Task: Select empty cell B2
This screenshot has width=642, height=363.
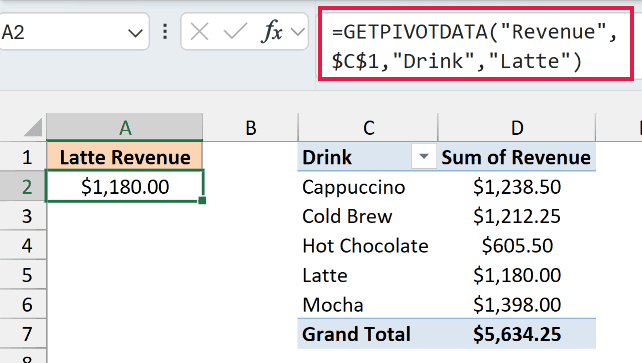Action: coord(251,186)
